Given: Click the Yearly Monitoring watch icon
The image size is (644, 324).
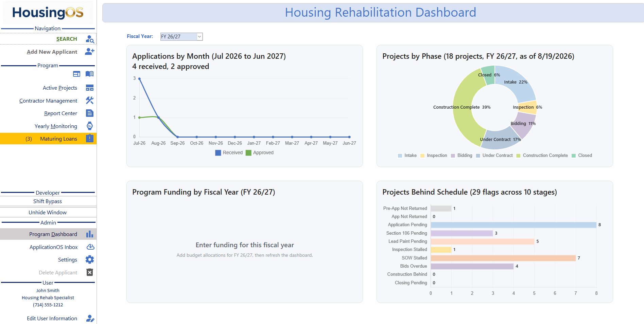Looking at the screenshot, I should 90,126.
